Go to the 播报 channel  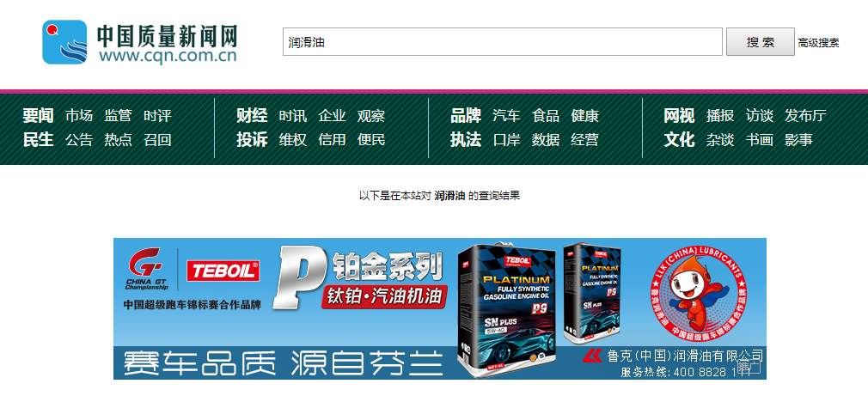tap(720, 116)
